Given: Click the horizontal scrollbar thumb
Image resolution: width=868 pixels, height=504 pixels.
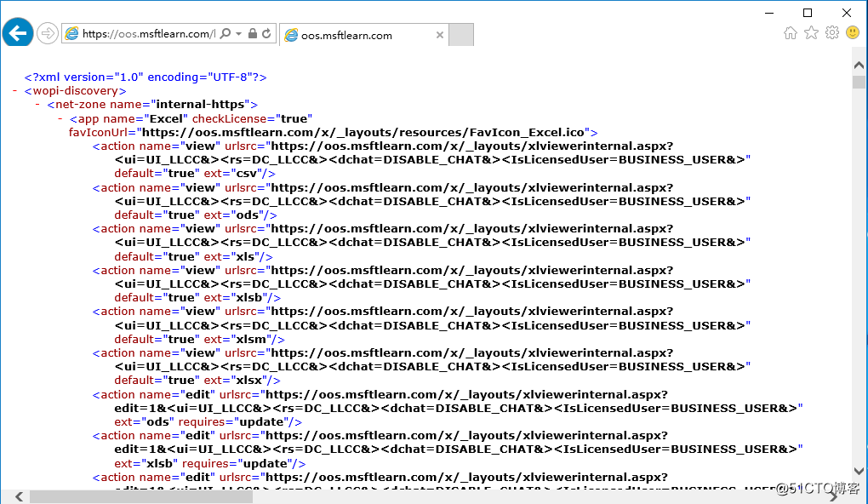Looking at the screenshot, I should click(141, 497).
